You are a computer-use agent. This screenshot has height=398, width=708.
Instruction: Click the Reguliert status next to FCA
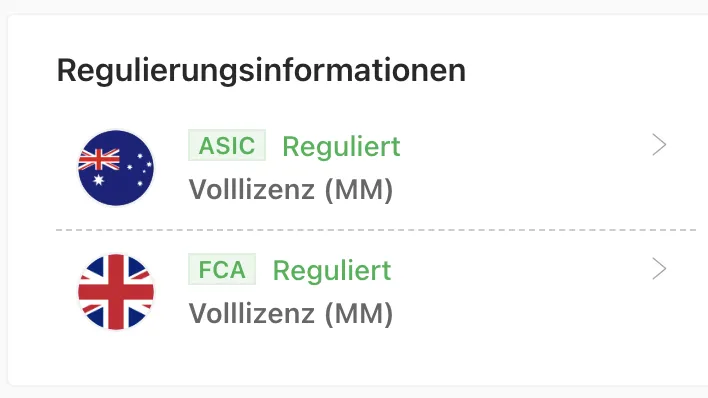(332, 270)
